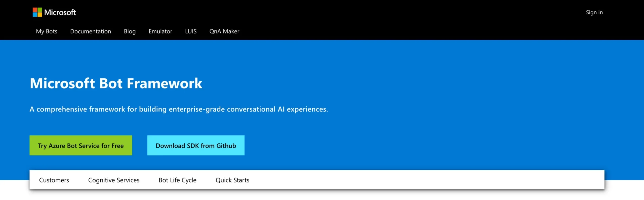Click Download SDK from Github button
644x200 pixels.
point(196,145)
